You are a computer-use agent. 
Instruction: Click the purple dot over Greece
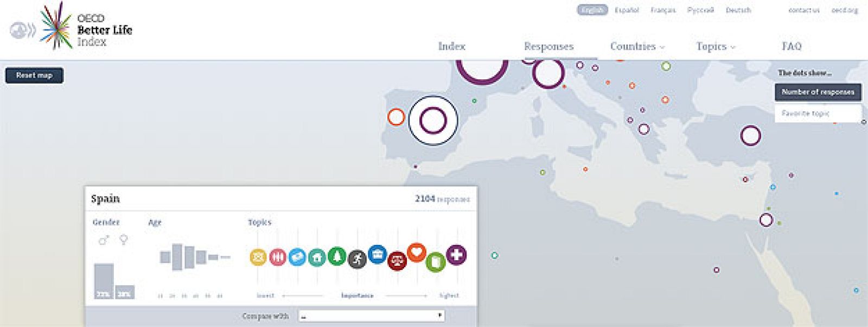[644, 129]
